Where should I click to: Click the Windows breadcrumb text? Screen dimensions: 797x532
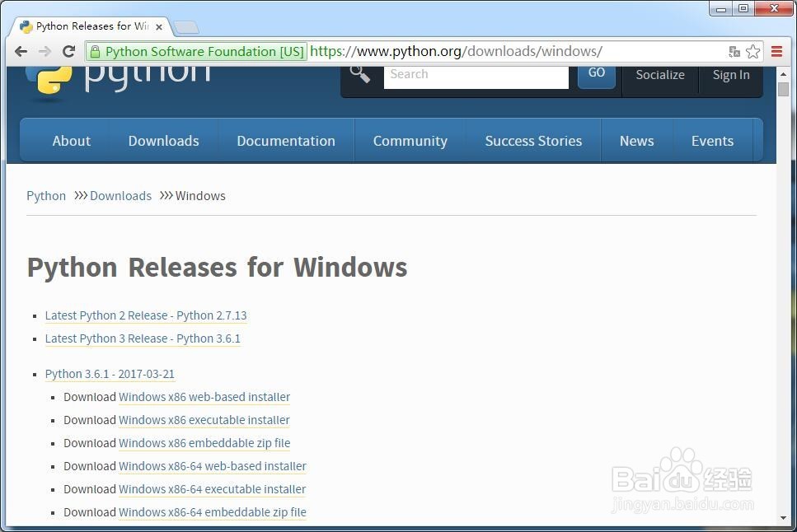(200, 196)
